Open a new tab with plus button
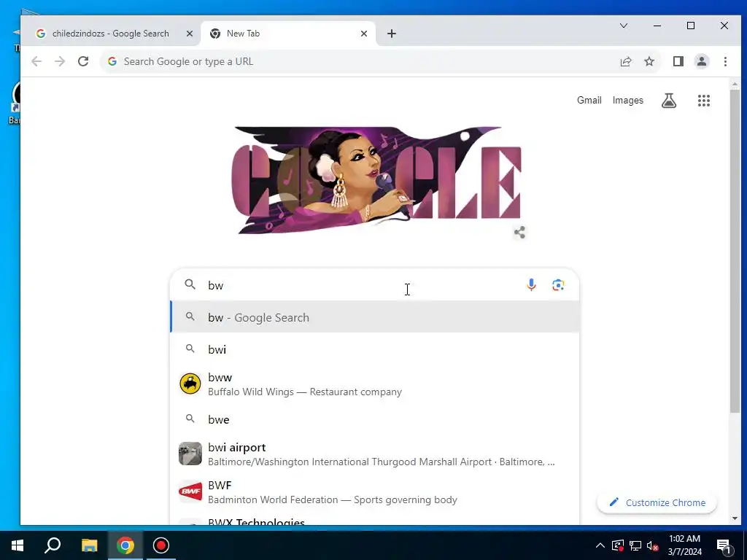Image resolution: width=747 pixels, height=560 pixels. click(392, 34)
